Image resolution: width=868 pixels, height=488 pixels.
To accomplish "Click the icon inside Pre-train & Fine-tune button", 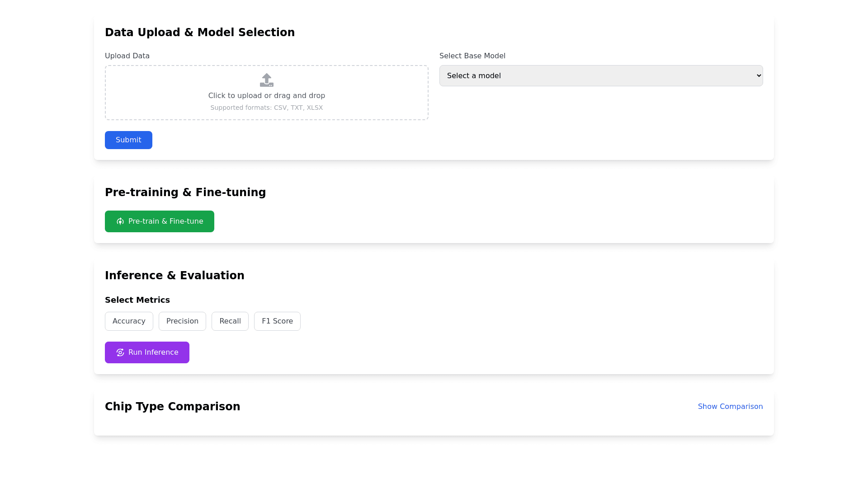I will [x=120, y=221].
